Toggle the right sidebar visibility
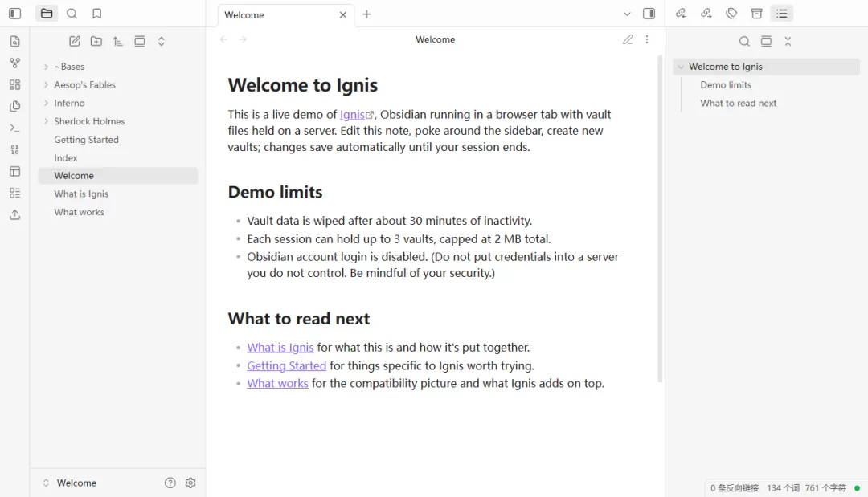Screen dimensions: 868x497 pos(649,14)
